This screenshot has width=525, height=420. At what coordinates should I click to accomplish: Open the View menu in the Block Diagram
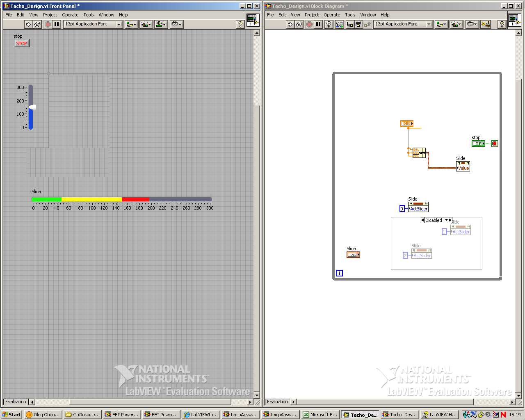click(x=295, y=15)
